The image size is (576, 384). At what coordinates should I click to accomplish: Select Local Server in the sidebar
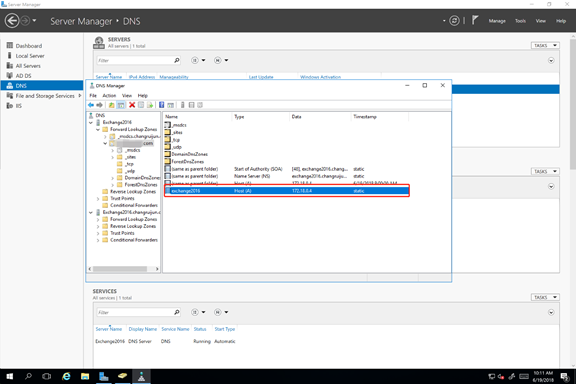click(x=30, y=56)
